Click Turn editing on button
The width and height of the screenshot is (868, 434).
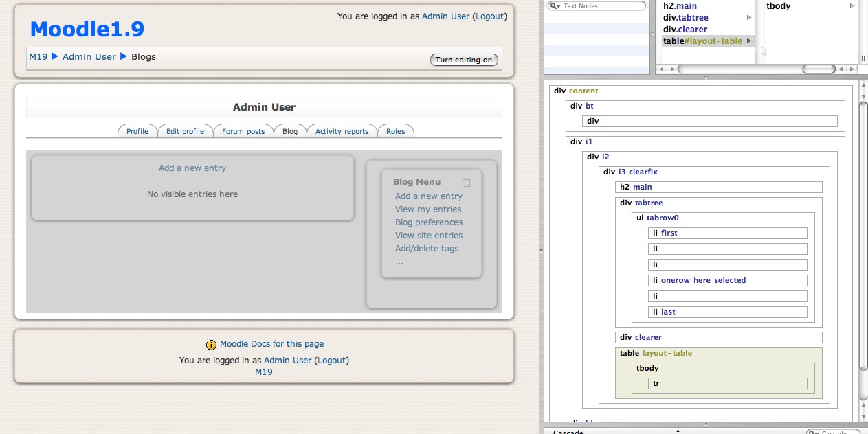point(464,60)
